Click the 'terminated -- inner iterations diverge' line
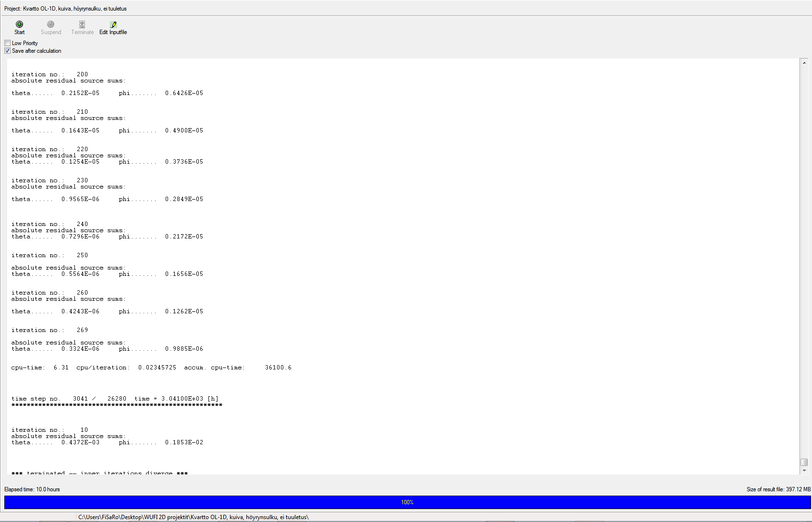Viewport: 812px width, 522px height. (99, 473)
